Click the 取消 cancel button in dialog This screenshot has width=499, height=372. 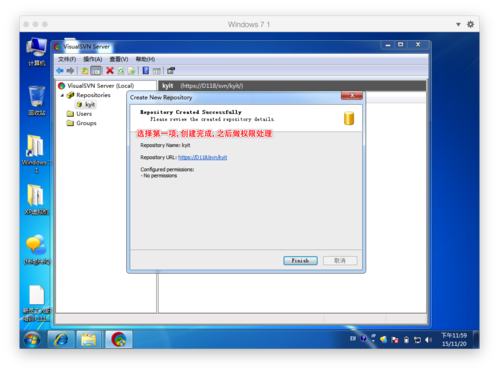pyautogui.click(x=340, y=261)
